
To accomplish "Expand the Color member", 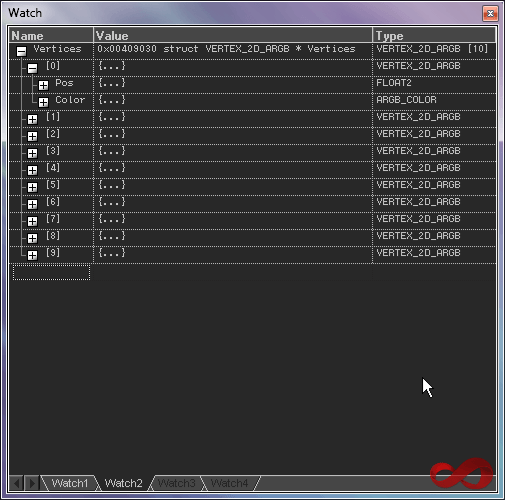I will [43, 102].
